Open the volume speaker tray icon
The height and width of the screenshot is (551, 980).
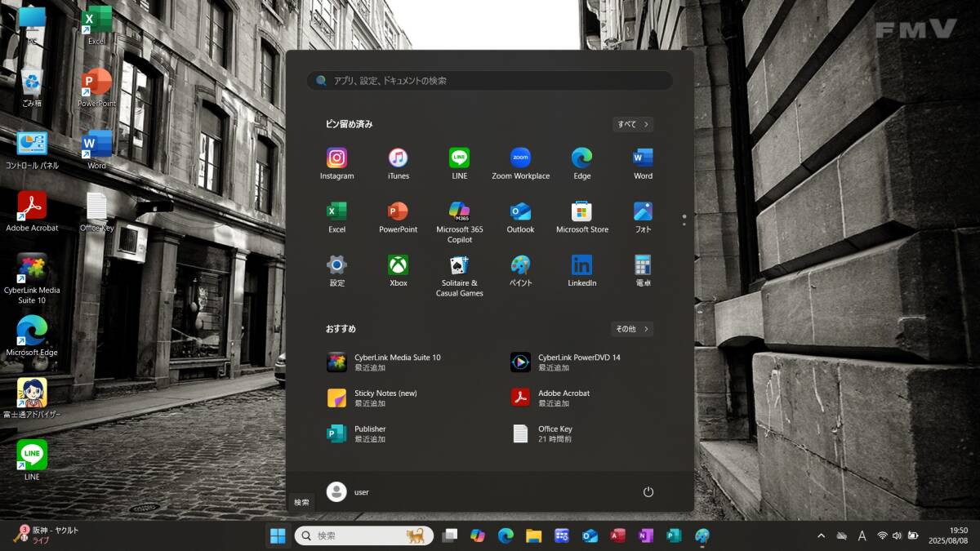click(897, 535)
